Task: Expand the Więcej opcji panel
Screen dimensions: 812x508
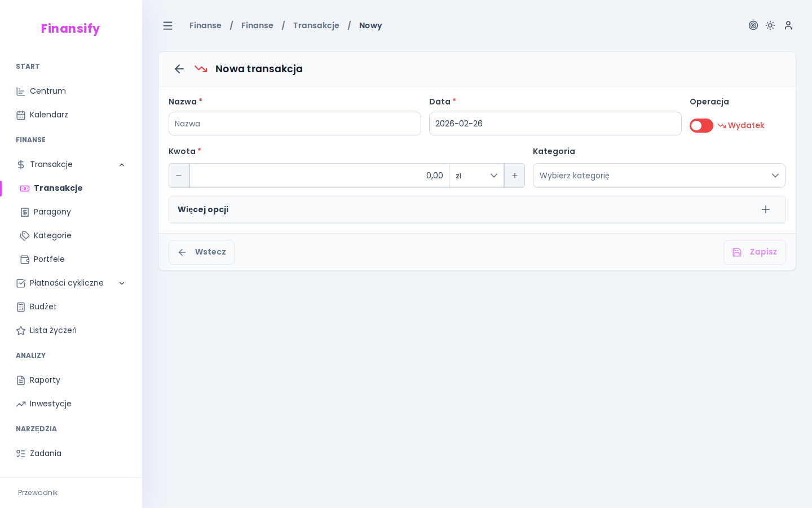Action: 765,209
